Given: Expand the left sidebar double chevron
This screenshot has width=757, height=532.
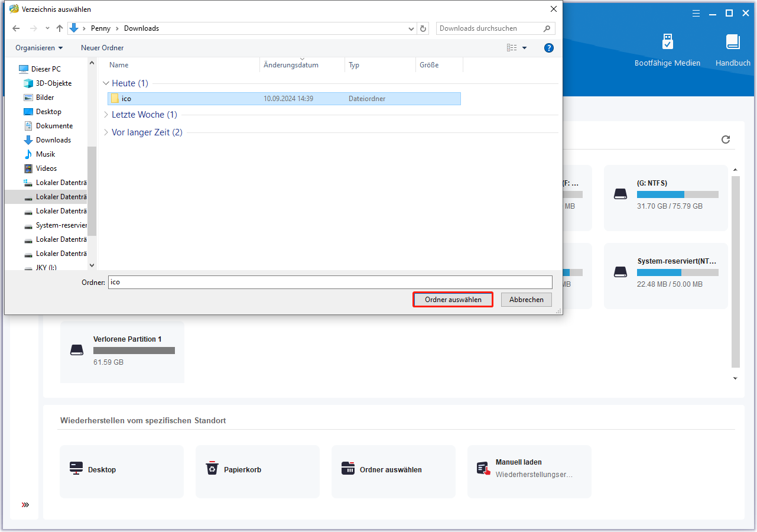Looking at the screenshot, I should pos(25,505).
